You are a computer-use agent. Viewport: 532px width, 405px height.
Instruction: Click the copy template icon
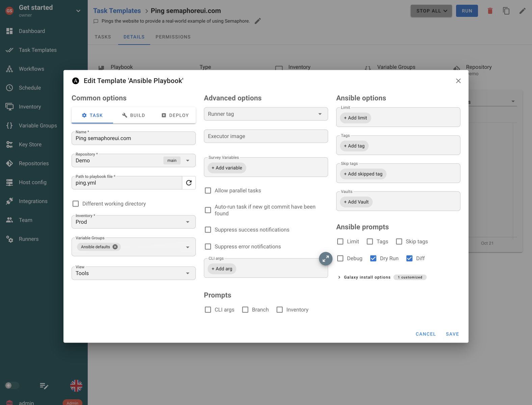tap(506, 11)
